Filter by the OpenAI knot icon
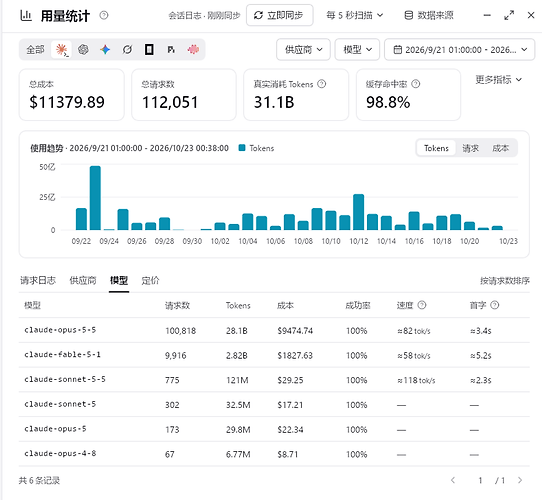Image resolution: width=542 pixels, height=500 pixels. click(83, 49)
